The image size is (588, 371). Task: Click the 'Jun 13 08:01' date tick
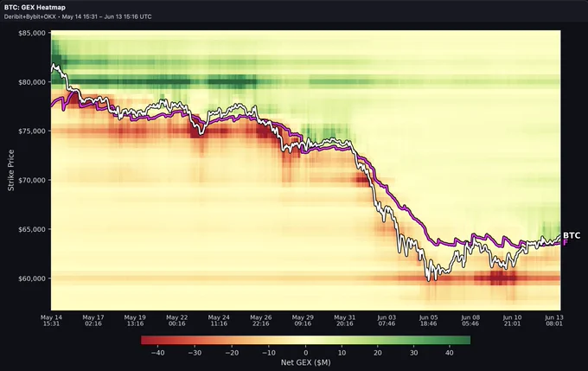554,320
